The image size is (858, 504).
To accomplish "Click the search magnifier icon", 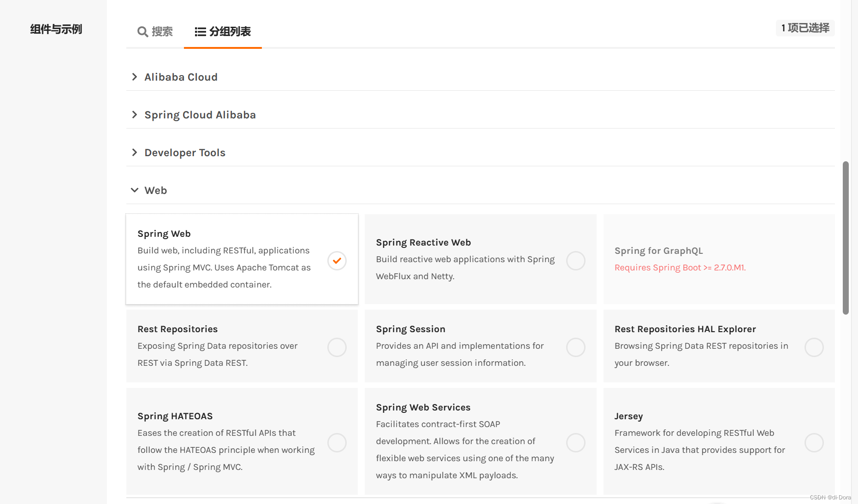I will point(142,32).
